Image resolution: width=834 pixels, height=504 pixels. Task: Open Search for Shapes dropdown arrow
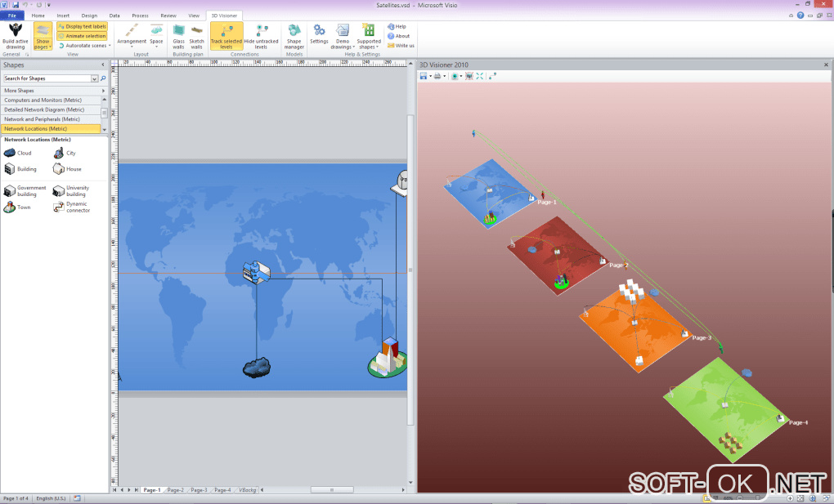95,78
